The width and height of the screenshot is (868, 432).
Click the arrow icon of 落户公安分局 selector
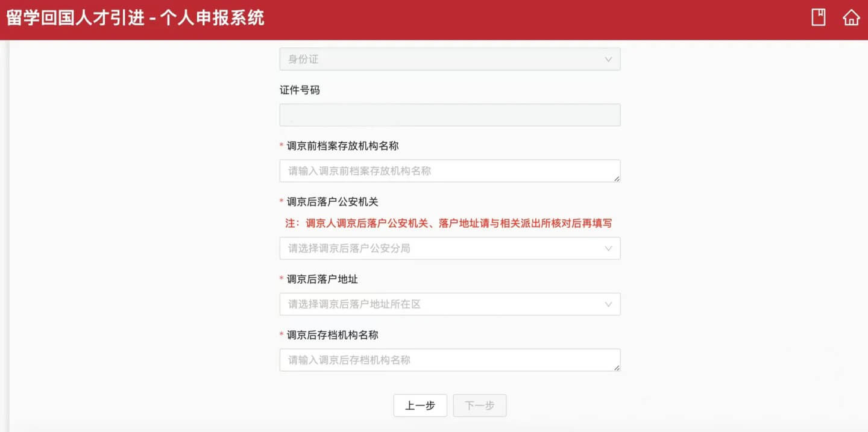click(x=608, y=248)
